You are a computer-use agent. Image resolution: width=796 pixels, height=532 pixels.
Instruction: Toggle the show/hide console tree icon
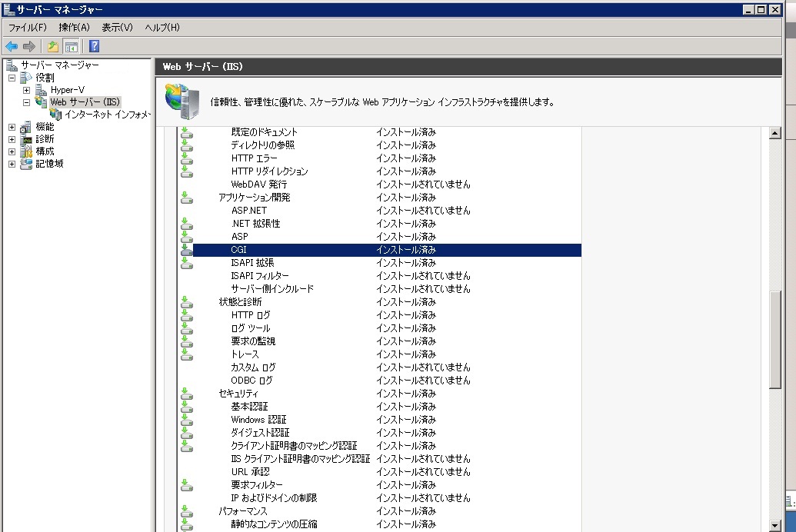[x=72, y=47]
